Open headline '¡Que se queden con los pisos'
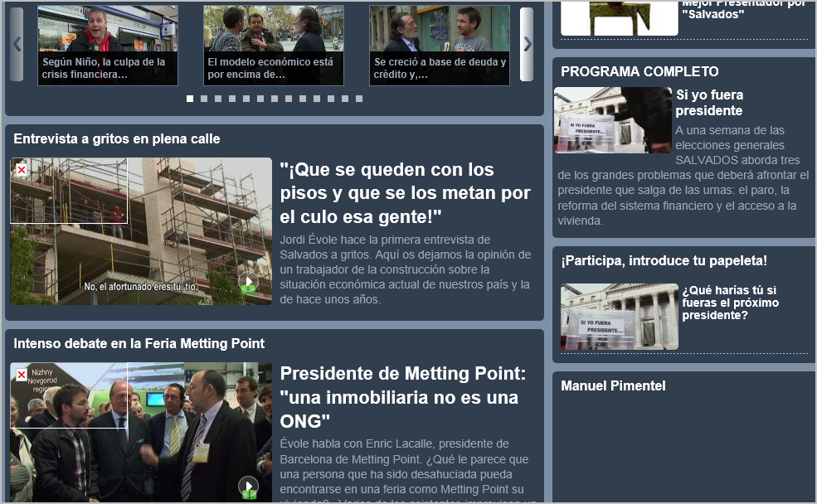The image size is (817, 504). (x=405, y=193)
